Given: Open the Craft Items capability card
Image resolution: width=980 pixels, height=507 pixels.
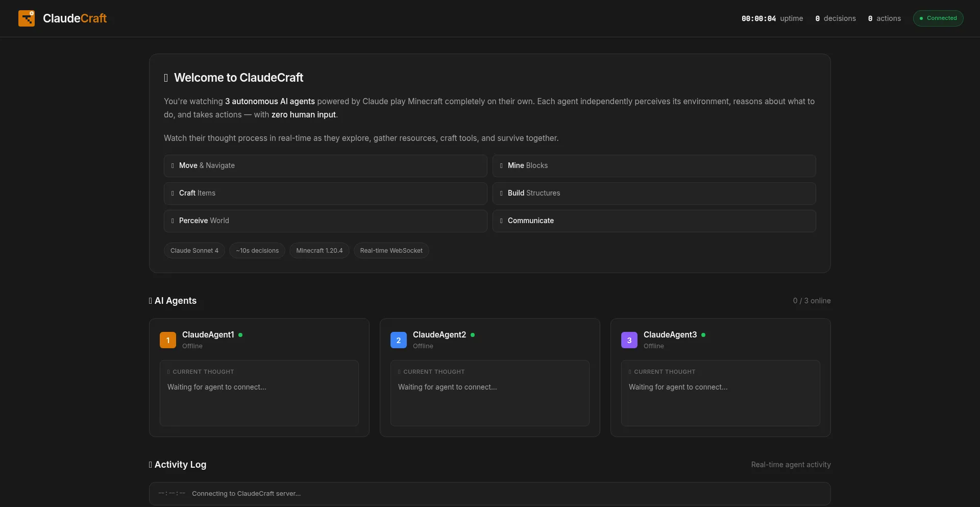Looking at the screenshot, I should 325,194.
